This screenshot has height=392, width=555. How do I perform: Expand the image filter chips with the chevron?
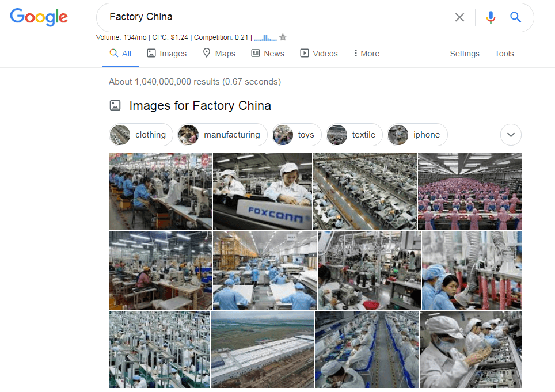pos(511,135)
